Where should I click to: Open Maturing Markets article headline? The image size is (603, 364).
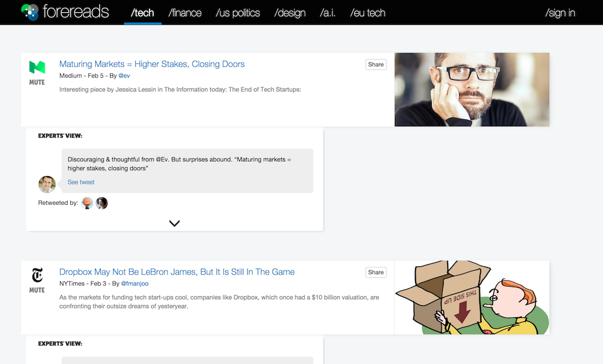(152, 64)
